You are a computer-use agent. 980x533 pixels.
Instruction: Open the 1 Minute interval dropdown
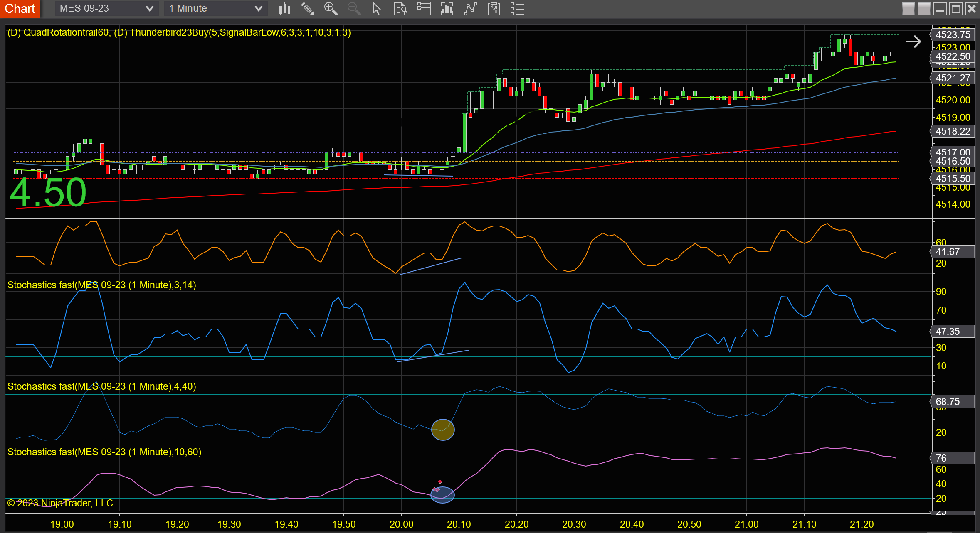216,8
